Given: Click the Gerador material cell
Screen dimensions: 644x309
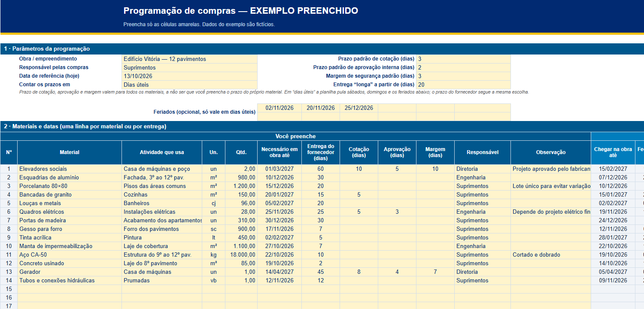Looking at the screenshot, I should (x=70, y=272).
